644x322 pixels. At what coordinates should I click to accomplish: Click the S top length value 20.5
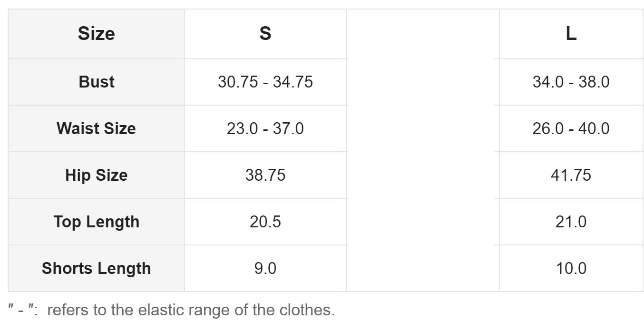coord(265,222)
